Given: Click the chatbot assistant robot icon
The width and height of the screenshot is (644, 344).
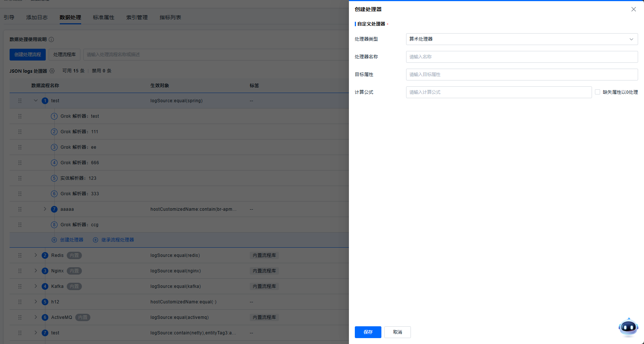Looking at the screenshot, I should pos(628,327).
